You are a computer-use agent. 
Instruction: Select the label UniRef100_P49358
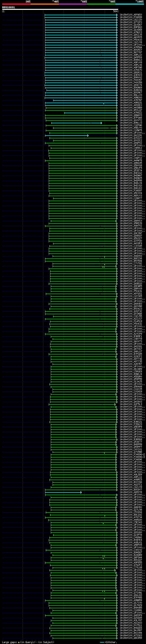pyautogui.click(x=131, y=82)
